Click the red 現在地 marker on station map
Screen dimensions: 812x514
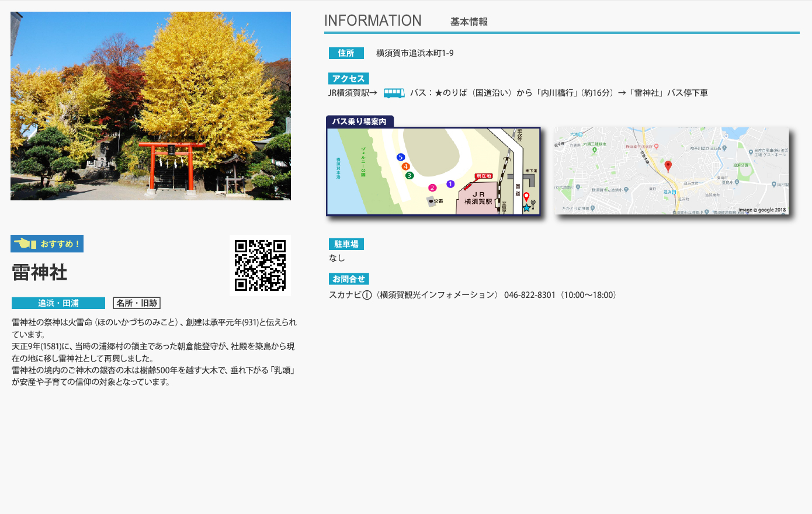[484, 176]
